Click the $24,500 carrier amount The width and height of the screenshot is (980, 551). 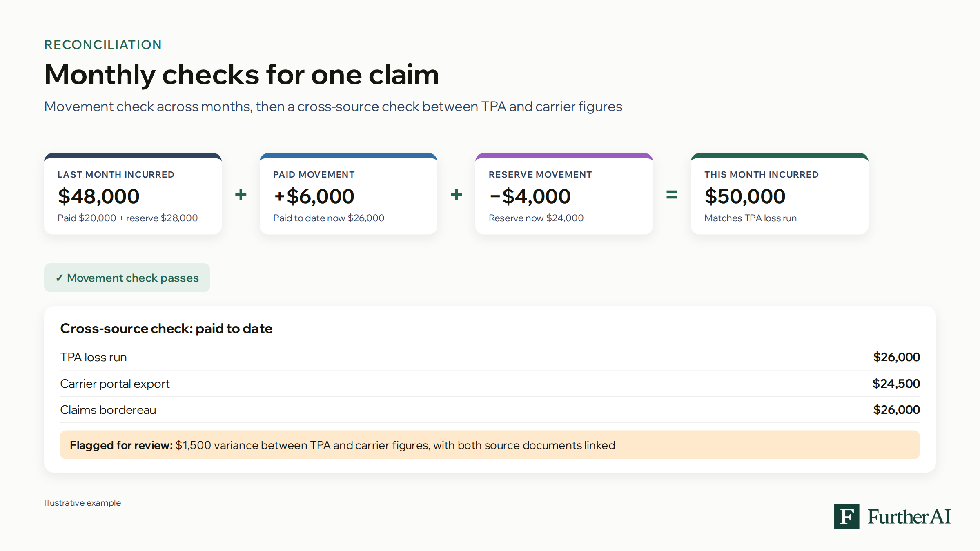[896, 384]
